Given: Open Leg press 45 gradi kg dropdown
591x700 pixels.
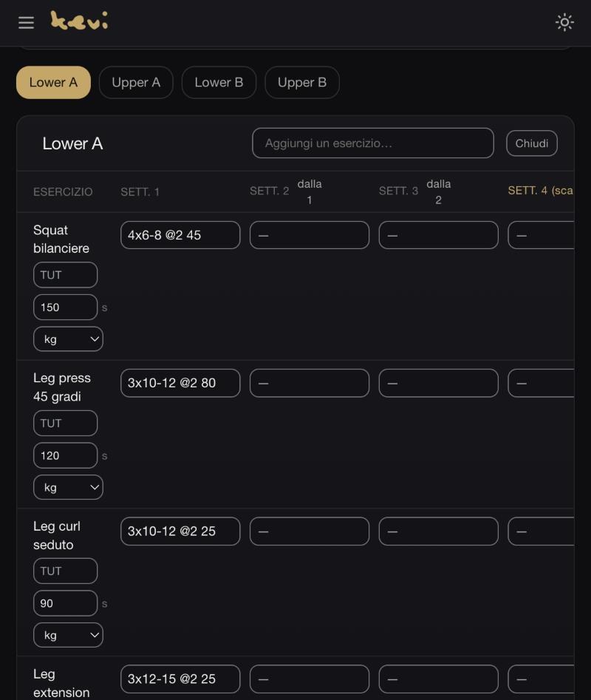Looking at the screenshot, I should click(68, 488).
